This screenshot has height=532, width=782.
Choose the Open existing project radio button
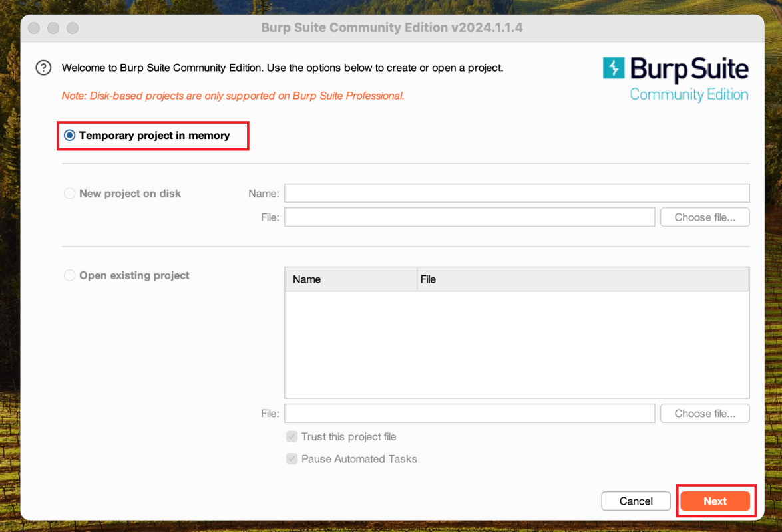tap(70, 275)
